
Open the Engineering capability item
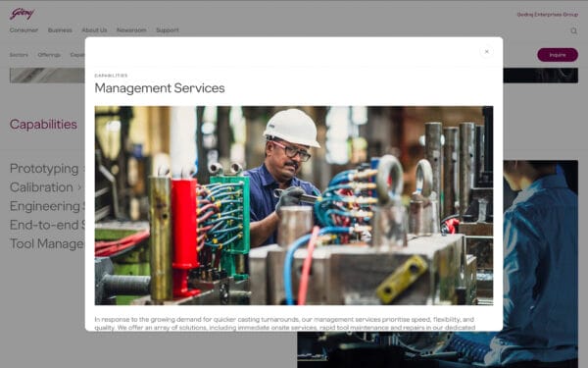pyautogui.click(x=47, y=206)
